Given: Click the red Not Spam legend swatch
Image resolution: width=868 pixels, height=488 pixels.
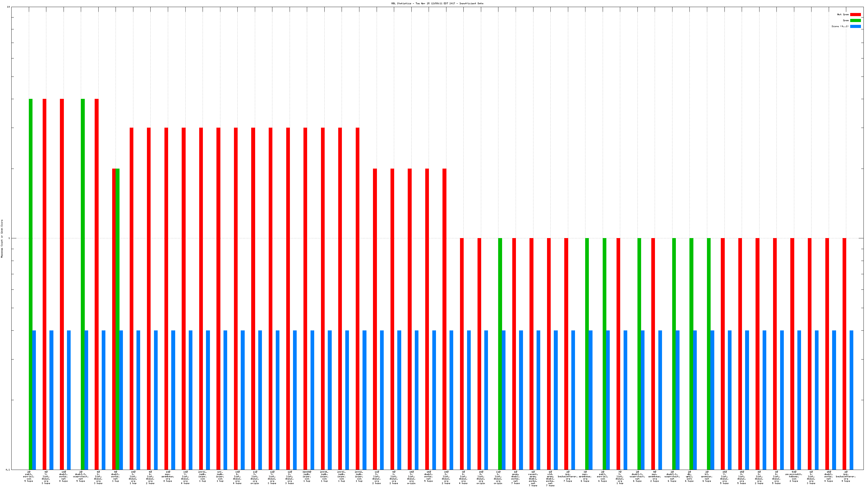Looking at the screenshot, I should tap(855, 14).
